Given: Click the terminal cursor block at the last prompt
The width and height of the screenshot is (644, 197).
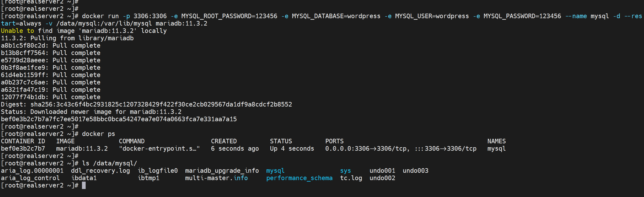Looking at the screenshot, I should (x=84, y=185).
